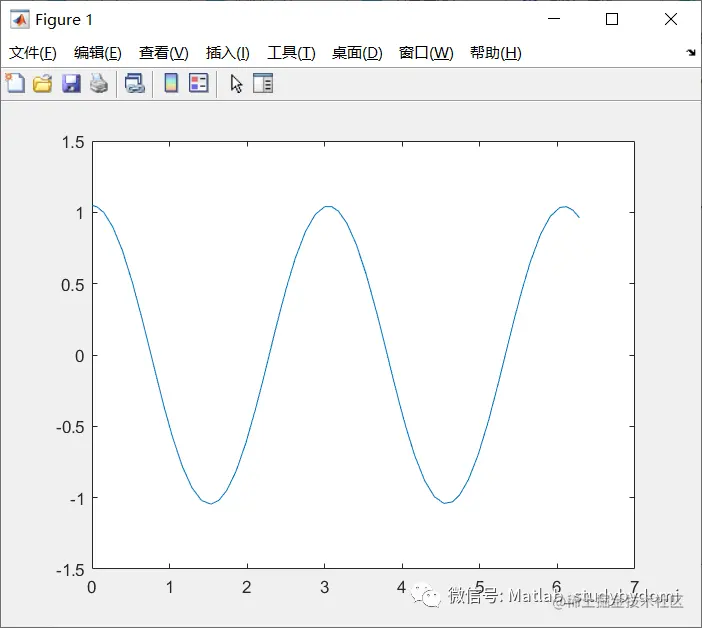Image resolution: width=702 pixels, height=628 pixels.
Task: Open the 插入(I) menu
Action: click(227, 53)
